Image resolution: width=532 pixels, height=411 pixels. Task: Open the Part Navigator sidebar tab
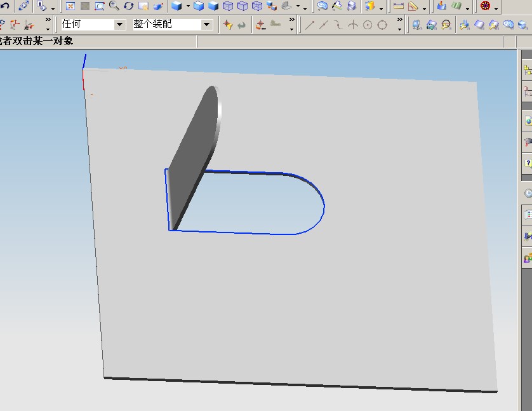(528, 91)
